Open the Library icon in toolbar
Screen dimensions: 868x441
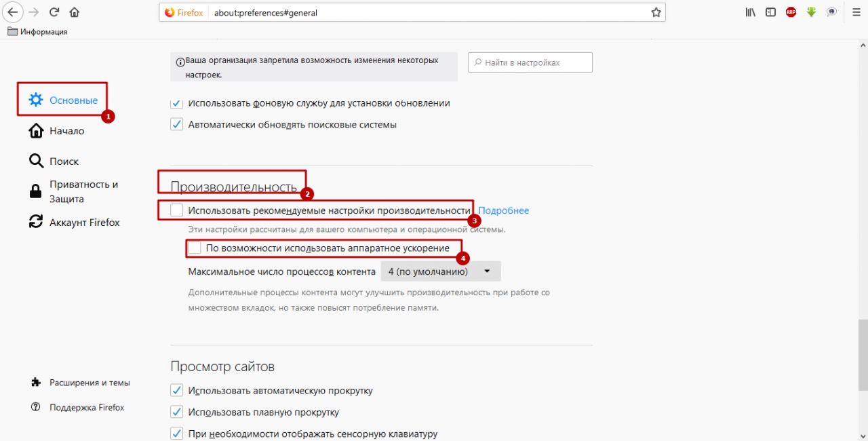point(751,12)
